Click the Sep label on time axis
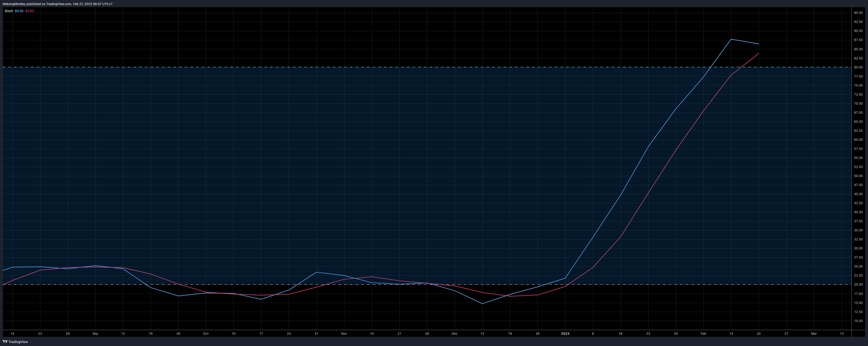Image resolution: width=868 pixels, height=346 pixels. (95, 334)
